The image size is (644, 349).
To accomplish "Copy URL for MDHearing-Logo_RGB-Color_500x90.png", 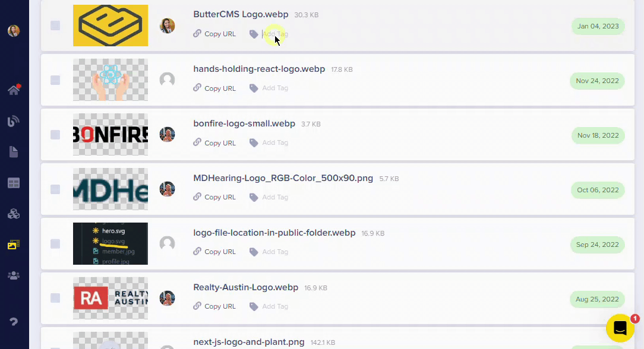I will point(215,197).
